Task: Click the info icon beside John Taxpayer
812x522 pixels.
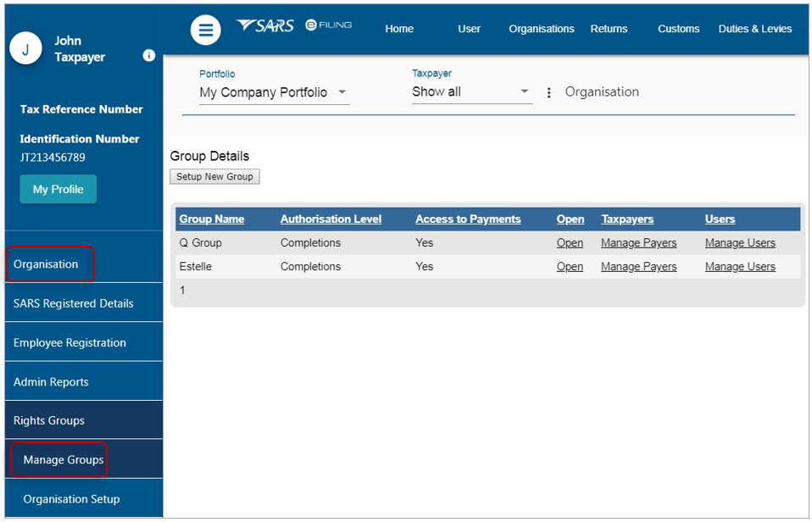Action: pyautogui.click(x=148, y=55)
